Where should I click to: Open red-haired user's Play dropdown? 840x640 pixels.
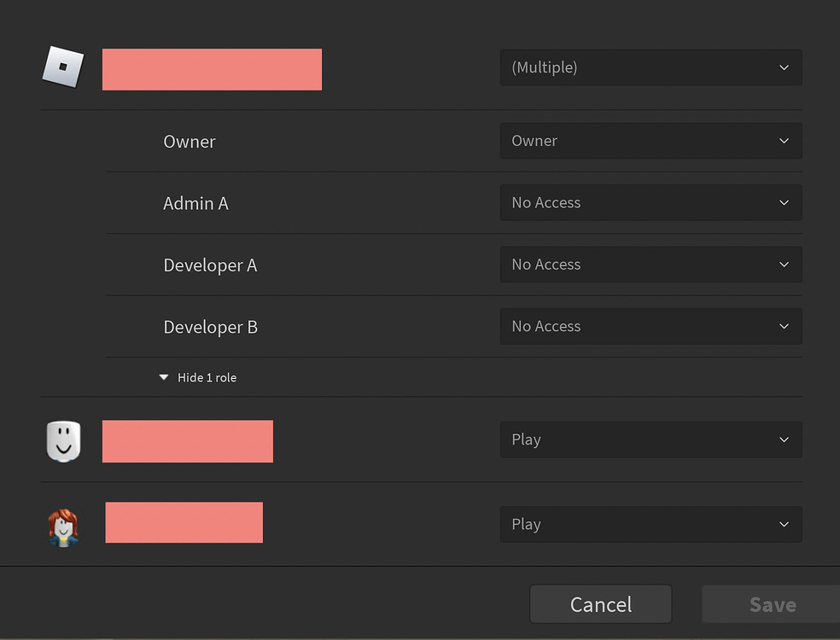click(650, 525)
